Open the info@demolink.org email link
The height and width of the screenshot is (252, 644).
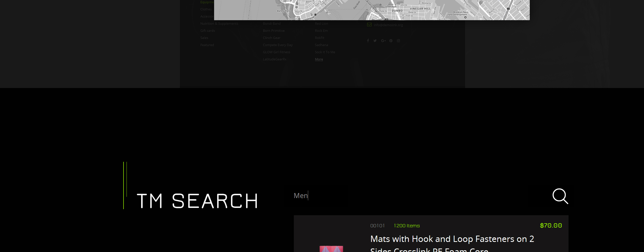[x=388, y=25]
